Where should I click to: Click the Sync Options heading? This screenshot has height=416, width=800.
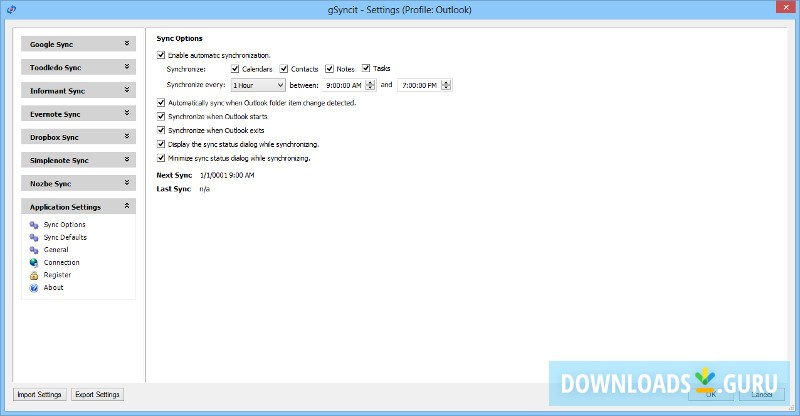pyautogui.click(x=179, y=38)
